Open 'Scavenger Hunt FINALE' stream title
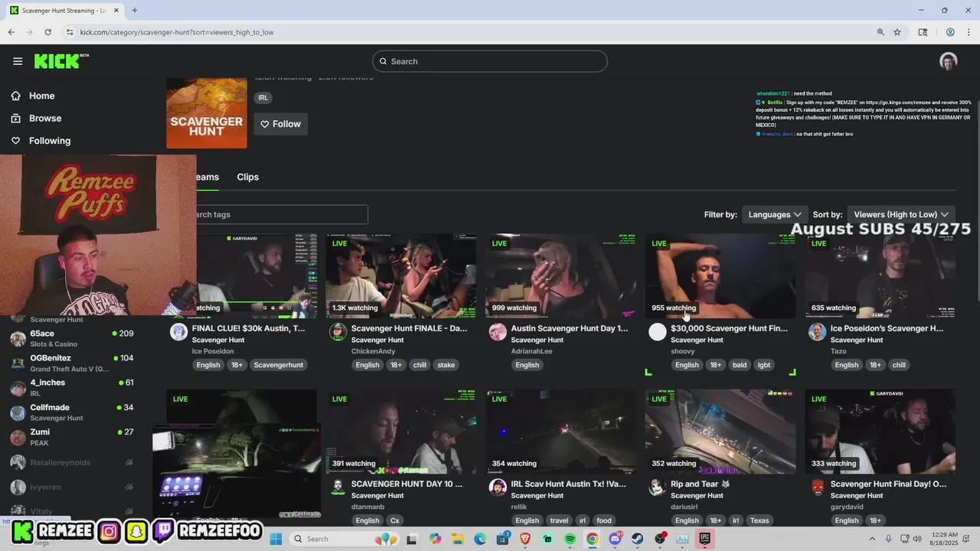Screen dimensions: 980x551 coord(409,328)
